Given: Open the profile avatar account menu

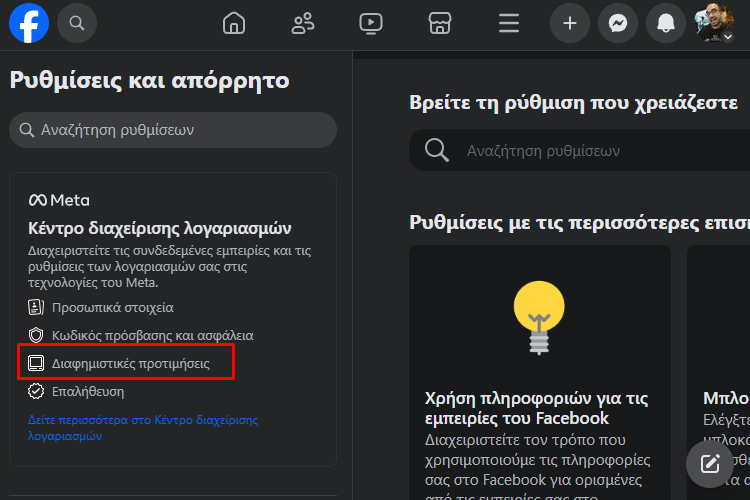Looking at the screenshot, I should (x=714, y=23).
